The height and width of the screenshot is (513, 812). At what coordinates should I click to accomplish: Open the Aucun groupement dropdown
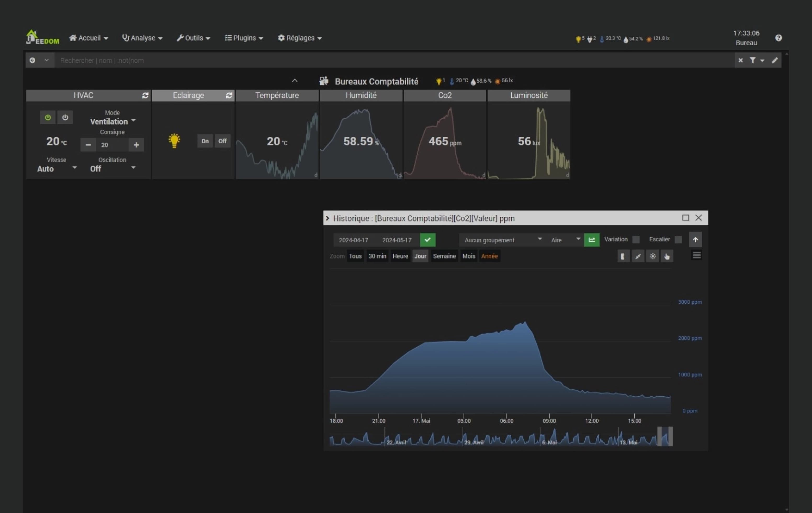click(503, 240)
